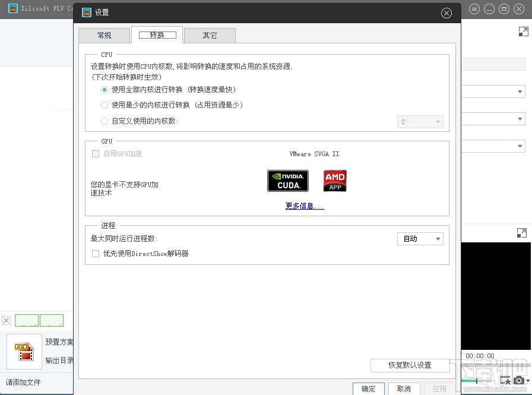The width and height of the screenshot is (532, 395).
Task: Open the 更多信息... link
Action: coord(305,206)
